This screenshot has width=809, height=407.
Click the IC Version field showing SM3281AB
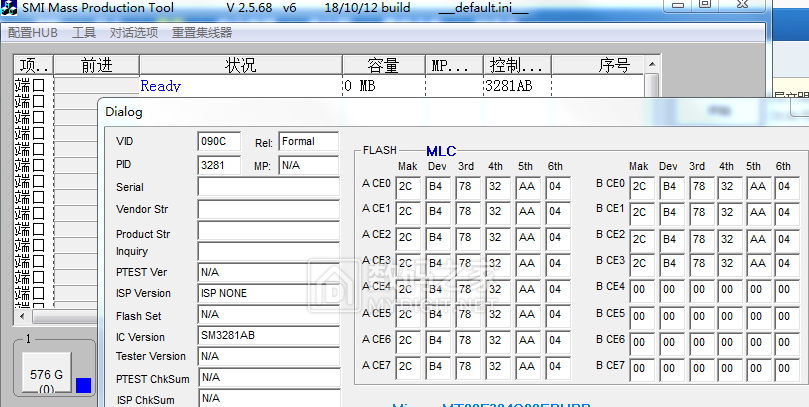tap(268, 337)
